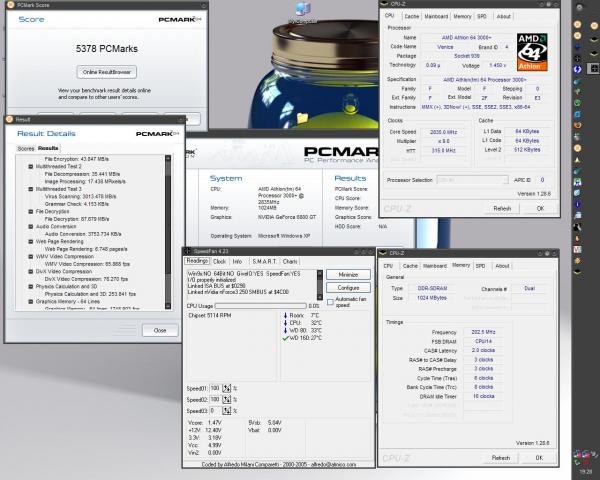Collapse the WMV Video Compression node
The height and width of the screenshot is (480, 600).
pos(31,256)
